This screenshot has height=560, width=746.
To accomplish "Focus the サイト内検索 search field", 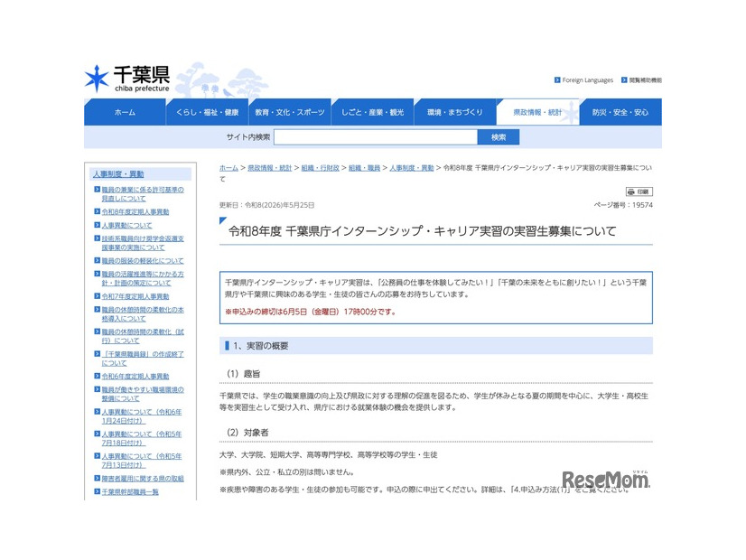I will click(x=376, y=137).
